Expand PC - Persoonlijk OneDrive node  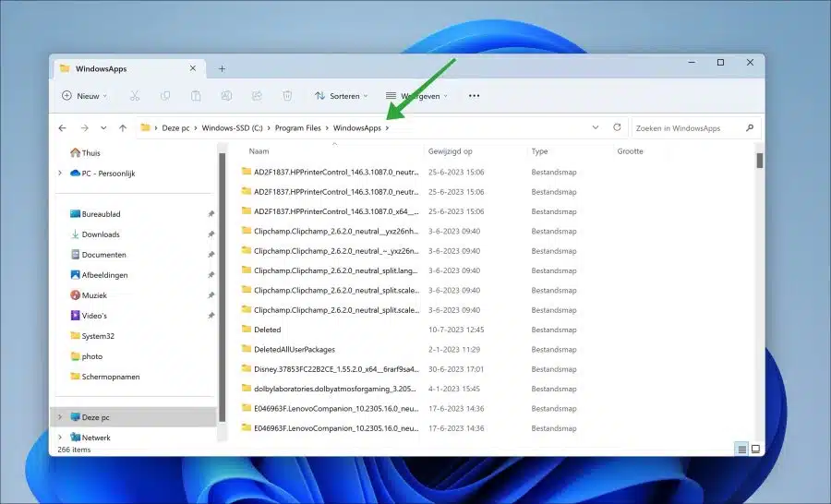[60, 173]
